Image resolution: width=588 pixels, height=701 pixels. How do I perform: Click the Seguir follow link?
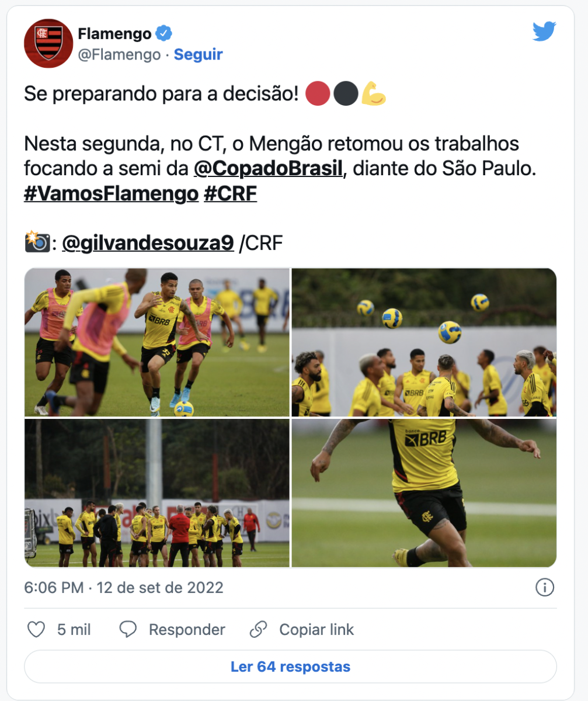pyautogui.click(x=199, y=54)
